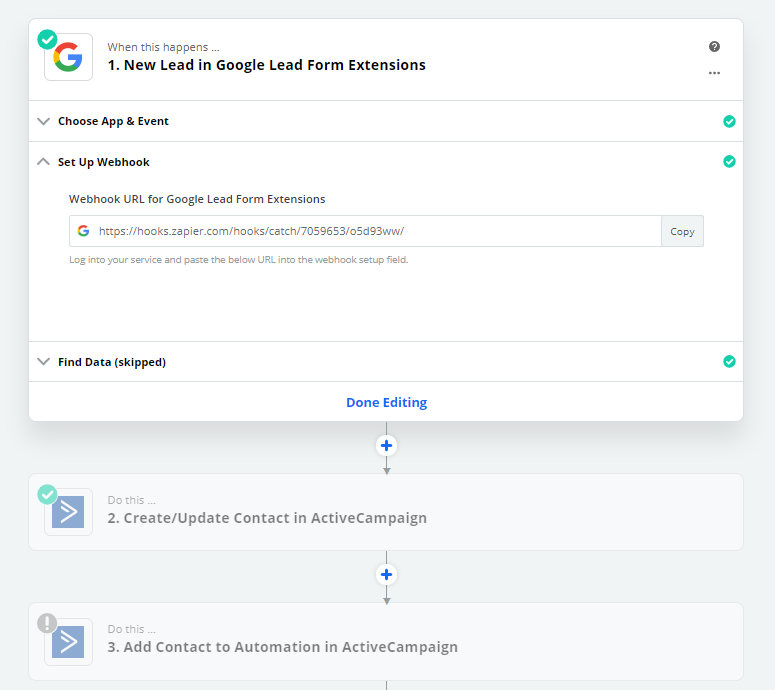The image size is (775, 690).
Task: Open the three-dot more options menu
Action: [714, 73]
